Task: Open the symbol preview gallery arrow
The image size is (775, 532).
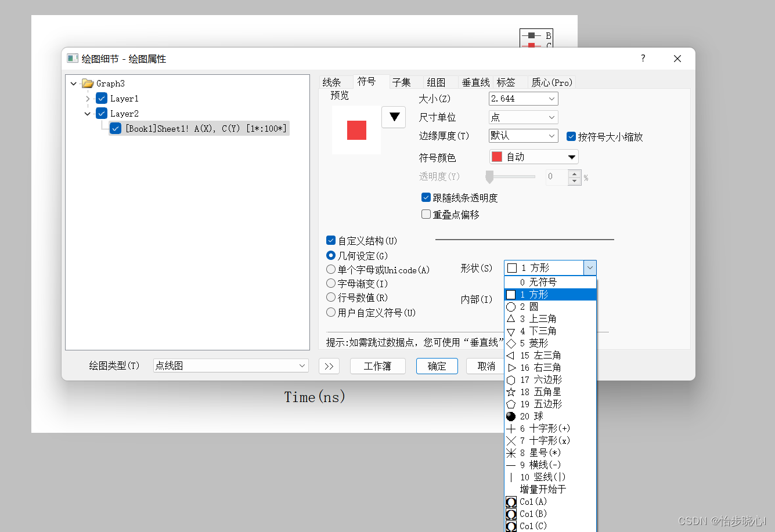Action: tap(394, 117)
